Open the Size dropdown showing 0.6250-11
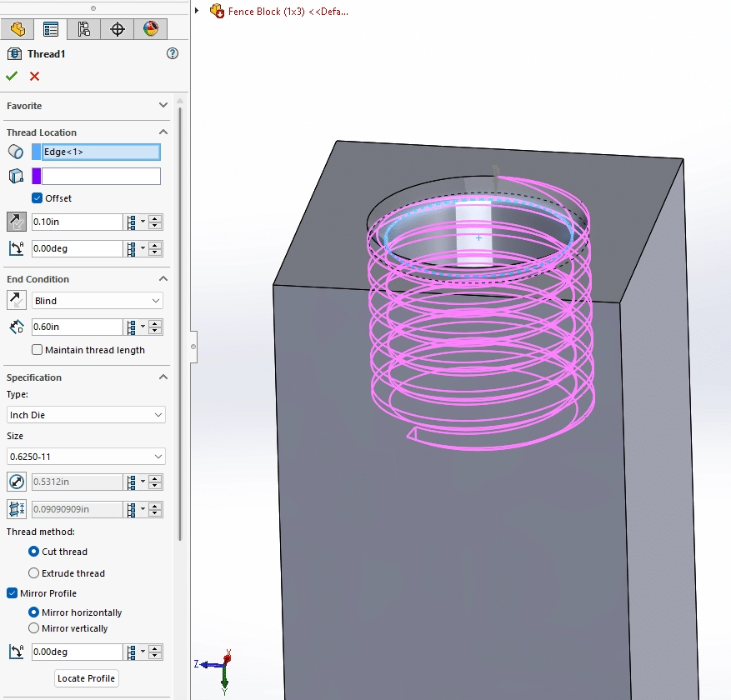Image resolution: width=731 pixels, height=700 pixels. tap(85, 456)
